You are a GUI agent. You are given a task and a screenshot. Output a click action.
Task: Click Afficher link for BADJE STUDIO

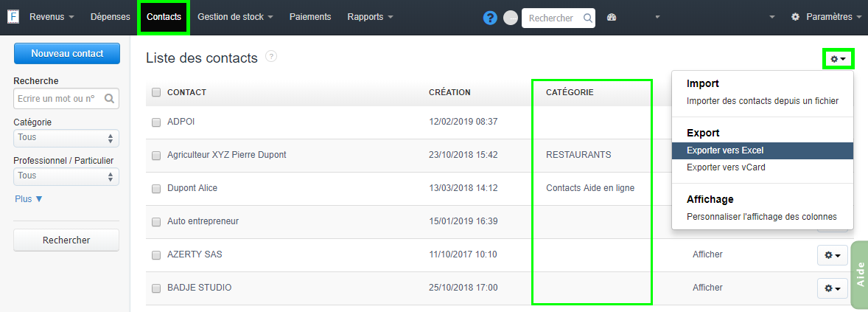(707, 288)
